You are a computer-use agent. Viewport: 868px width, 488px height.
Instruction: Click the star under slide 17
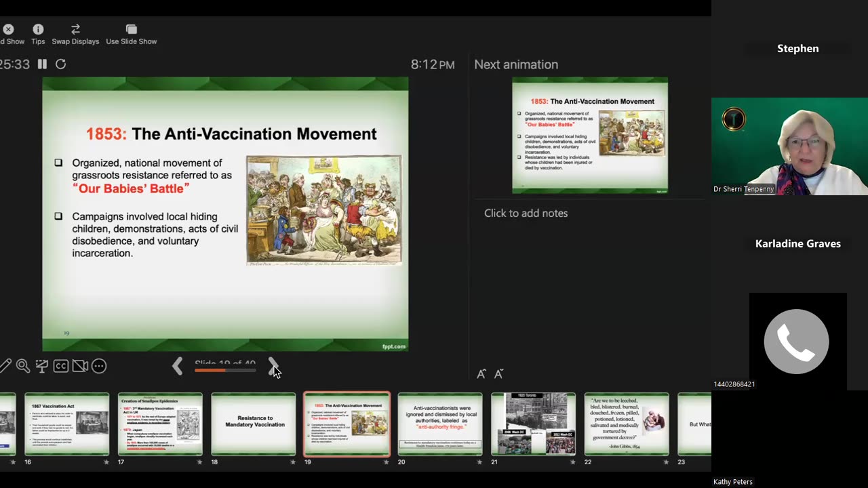[x=199, y=462]
